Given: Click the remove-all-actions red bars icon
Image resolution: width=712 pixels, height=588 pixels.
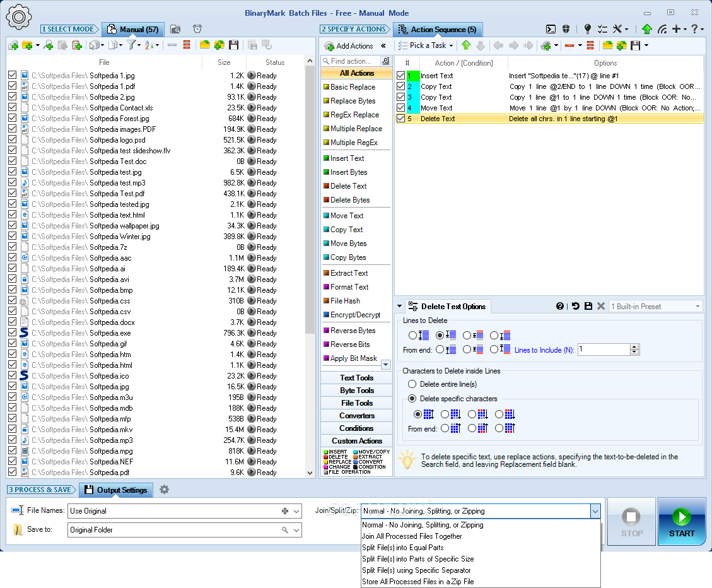Looking at the screenshot, I should [x=590, y=45].
